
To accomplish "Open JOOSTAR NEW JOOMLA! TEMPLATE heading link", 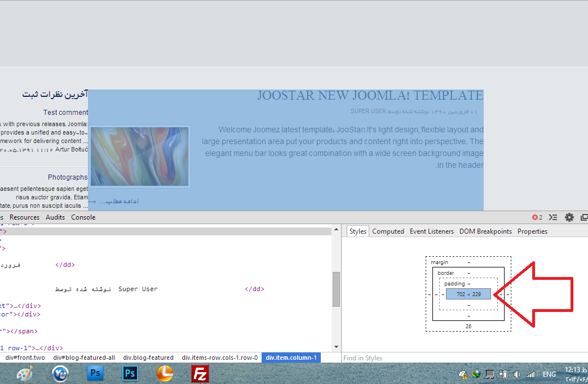I will [370, 95].
